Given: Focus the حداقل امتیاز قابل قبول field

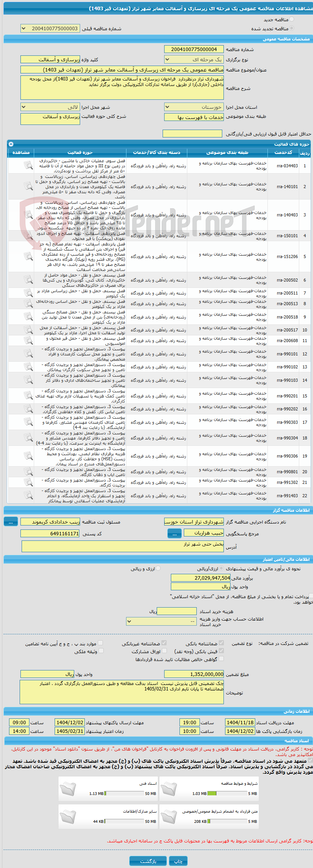Looking at the screenshot, I should (x=192, y=134).
